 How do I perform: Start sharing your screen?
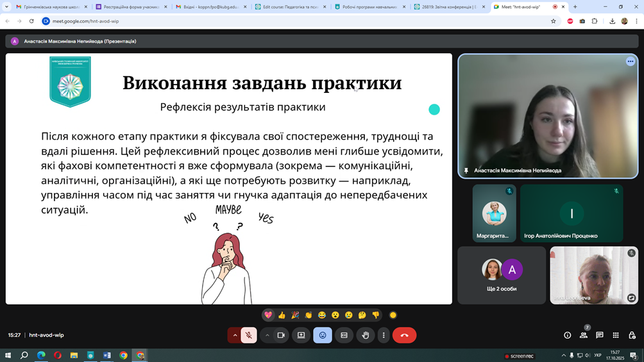point(301,335)
